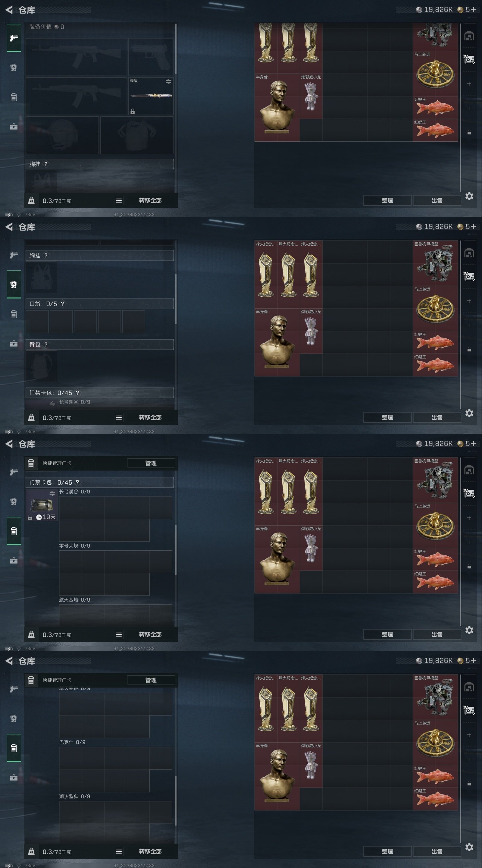
Task: Select the empty pistol sidearm silhouette slot
Action: tap(151, 57)
